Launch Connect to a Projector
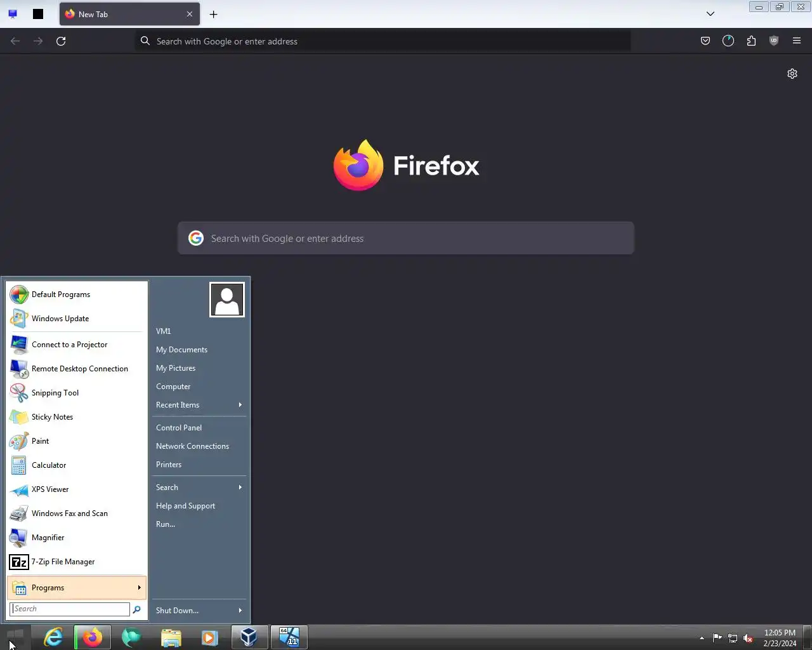The image size is (812, 650). tap(77, 345)
